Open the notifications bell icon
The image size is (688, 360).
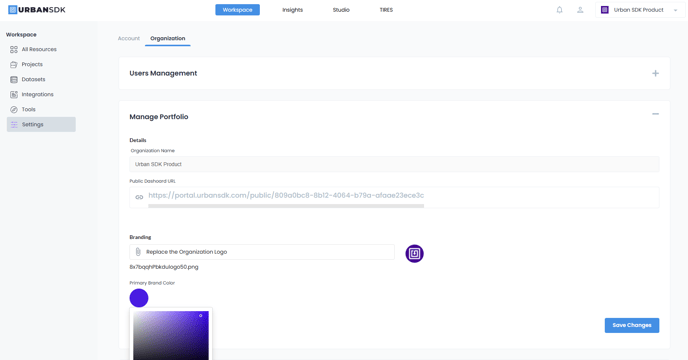pyautogui.click(x=559, y=10)
